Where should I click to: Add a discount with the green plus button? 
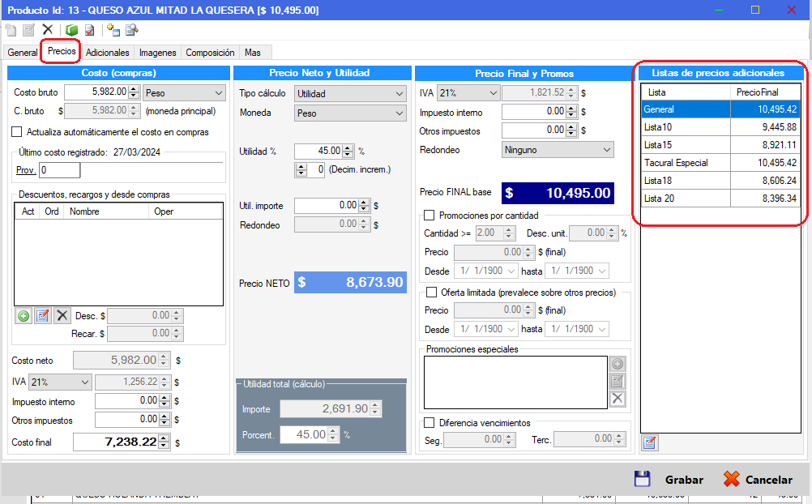pyautogui.click(x=24, y=316)
